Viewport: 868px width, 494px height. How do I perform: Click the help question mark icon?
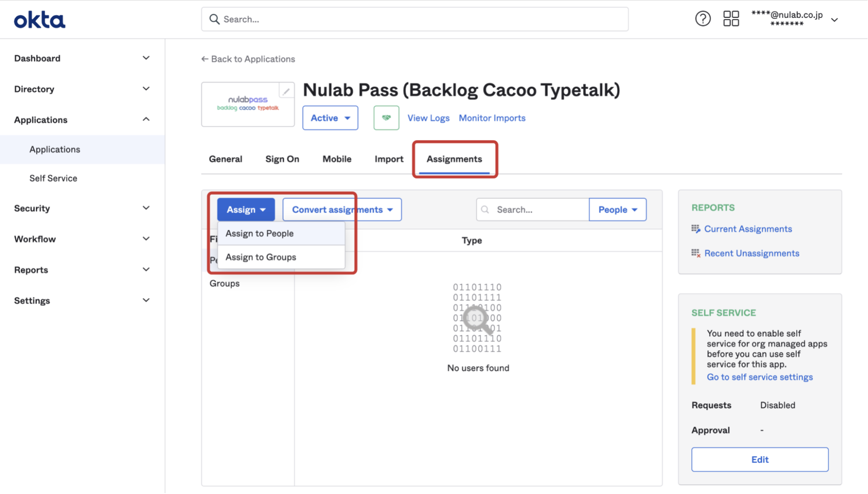[x=703, y=19]
